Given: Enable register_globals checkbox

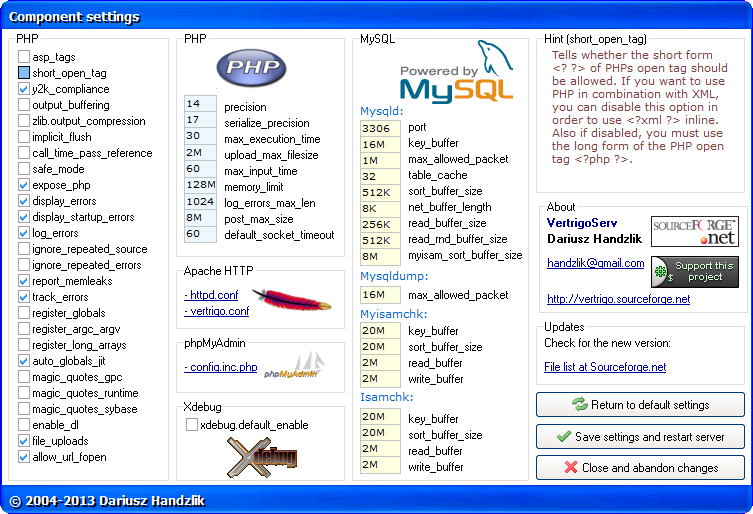Looking at the screenshot, I should tap(24, 313).
